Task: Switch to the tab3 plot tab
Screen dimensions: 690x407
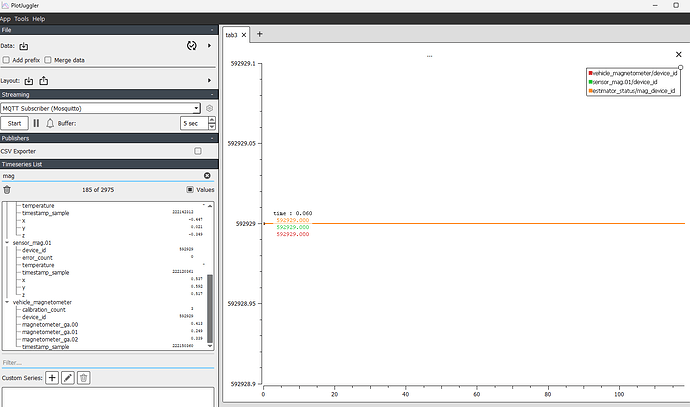Action: coord(232,34)
